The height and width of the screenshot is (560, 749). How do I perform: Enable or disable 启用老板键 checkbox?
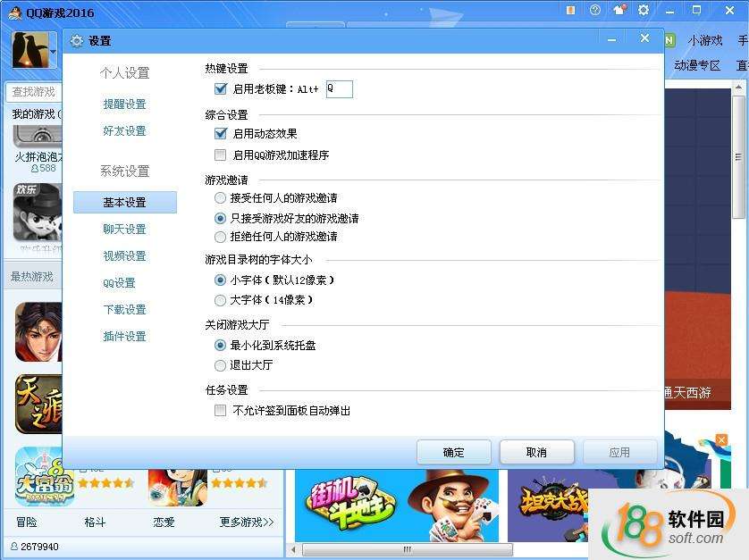(220, 88)
